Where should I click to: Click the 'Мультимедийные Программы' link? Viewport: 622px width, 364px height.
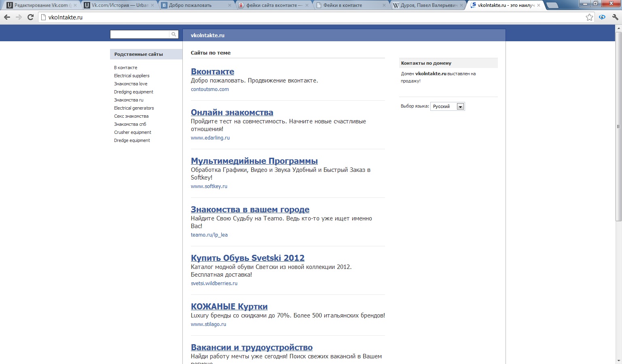(x=254, y=161)
